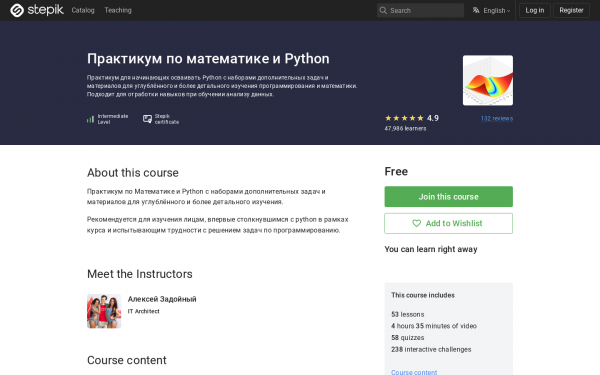600x375 pixels.
Task: Open Алексей Задойный instructor name link
Action: coord(162,299)
